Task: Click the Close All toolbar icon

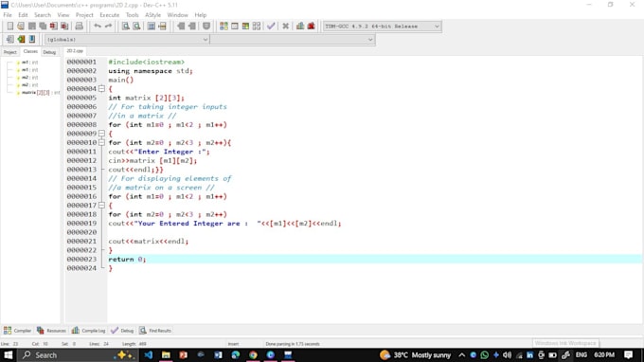Action: 64,27
